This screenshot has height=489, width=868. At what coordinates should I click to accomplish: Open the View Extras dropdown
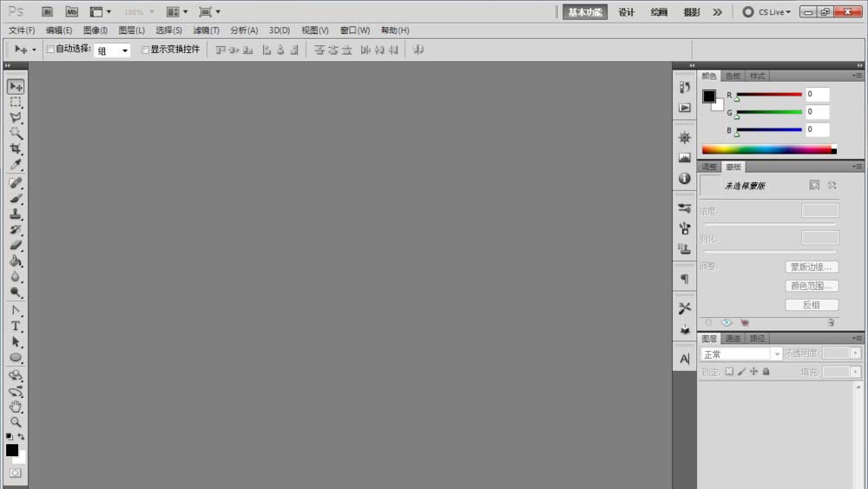click(x=100, y=11)
